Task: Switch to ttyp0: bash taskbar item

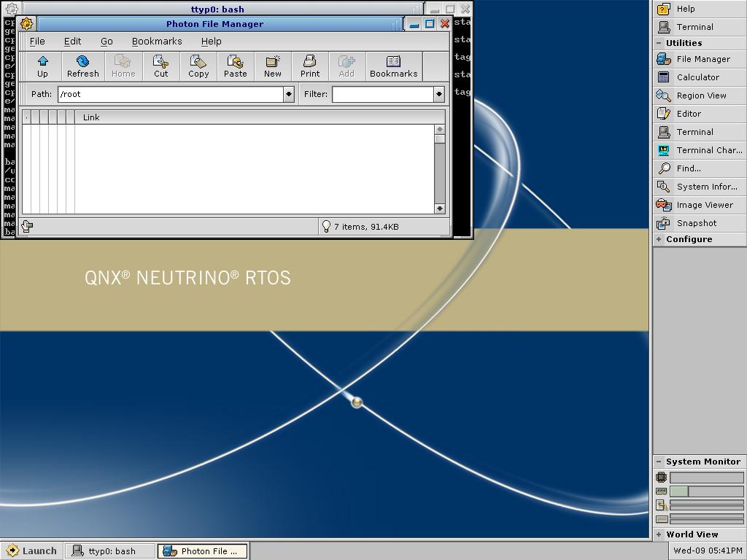Action: click(110, 551)
